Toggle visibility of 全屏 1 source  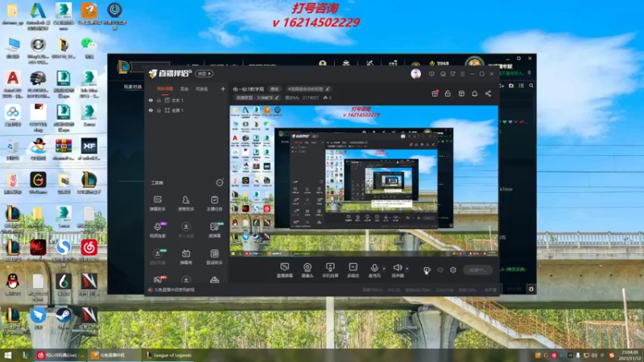click(x=151, y=110)
